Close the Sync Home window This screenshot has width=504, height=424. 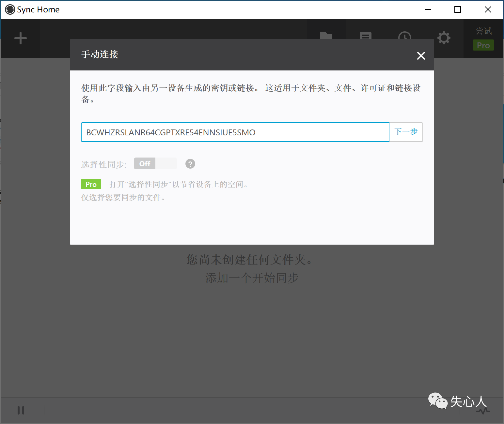pyautogui.click(x=488, y=9)
